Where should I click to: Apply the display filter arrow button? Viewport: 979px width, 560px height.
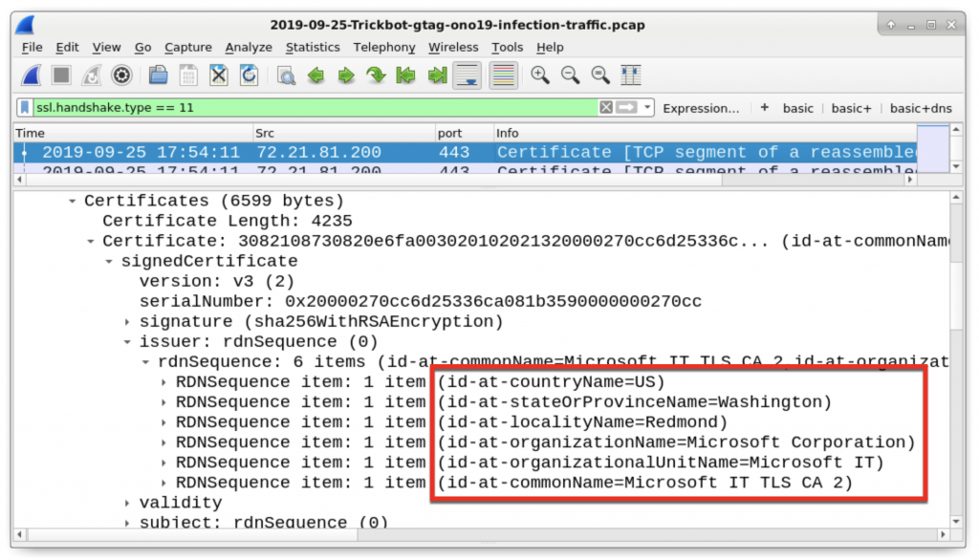click(626, 107)
